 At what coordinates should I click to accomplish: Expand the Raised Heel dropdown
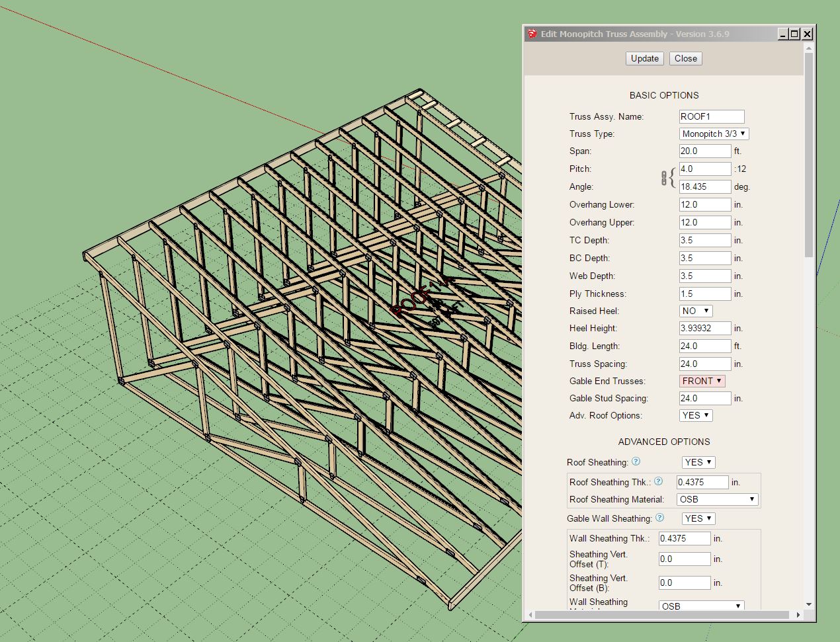click(696, 311)
